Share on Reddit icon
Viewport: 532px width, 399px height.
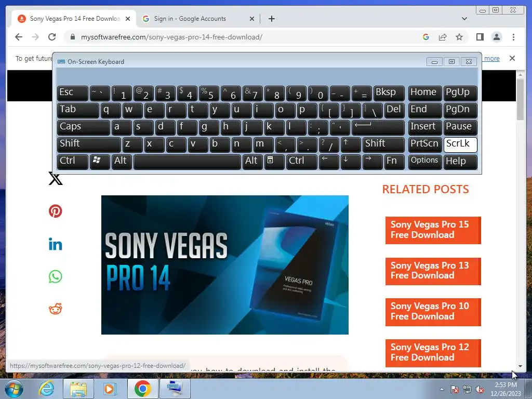[x=55, y=309]
